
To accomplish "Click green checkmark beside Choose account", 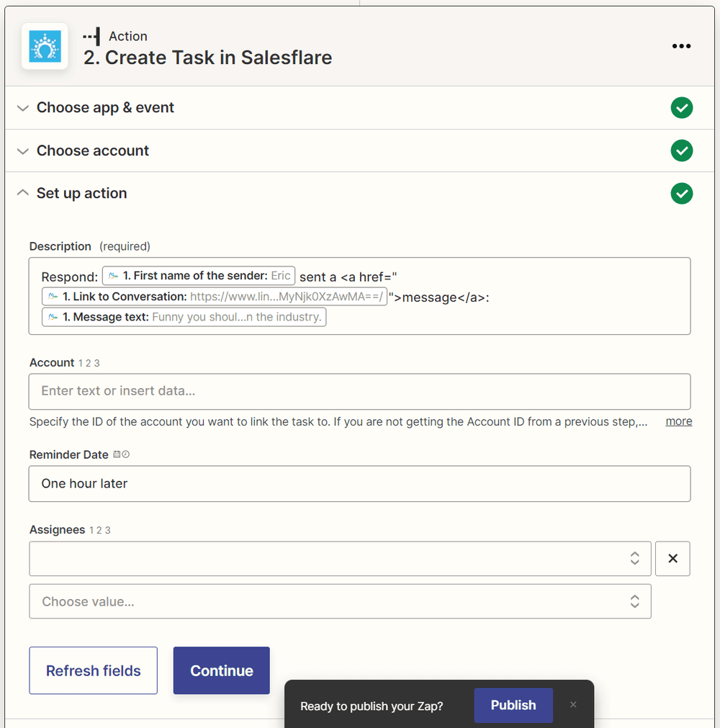I will (681, 150).
